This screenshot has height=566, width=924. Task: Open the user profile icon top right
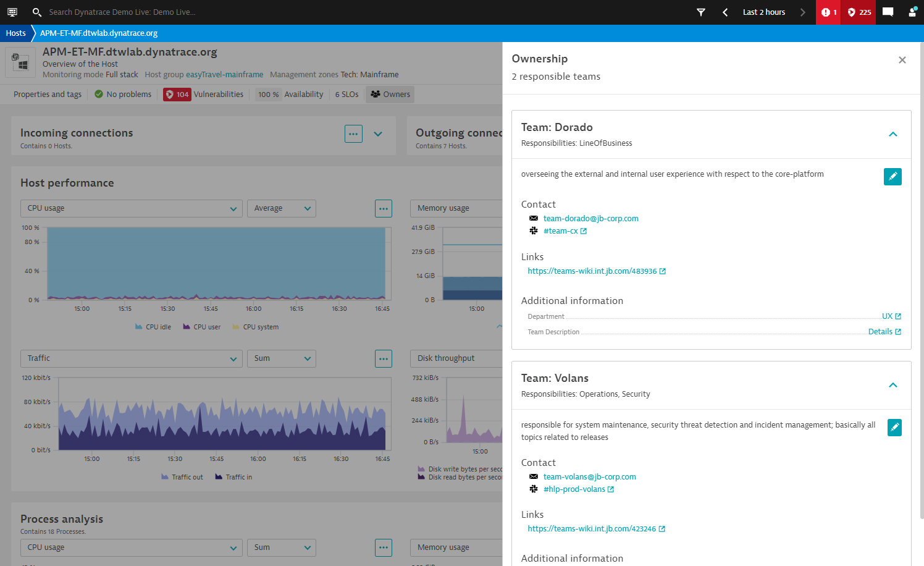[912, 12]
